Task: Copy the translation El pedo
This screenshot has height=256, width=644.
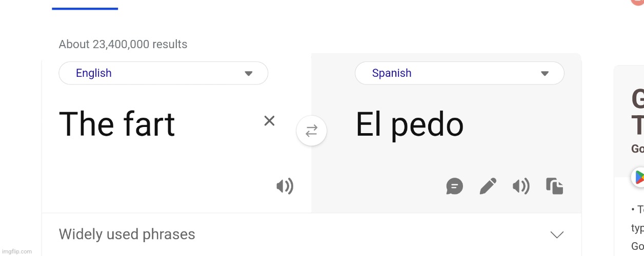Action: tap(555, 186)
